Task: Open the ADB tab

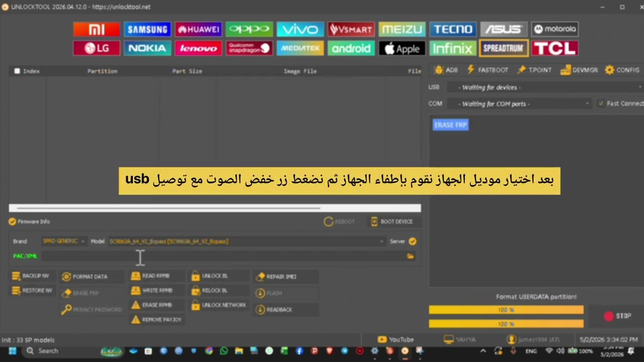Action: [446, 70]
